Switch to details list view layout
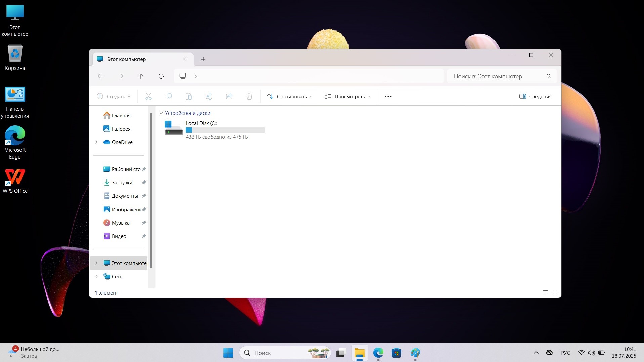 (x=546, y=292)
